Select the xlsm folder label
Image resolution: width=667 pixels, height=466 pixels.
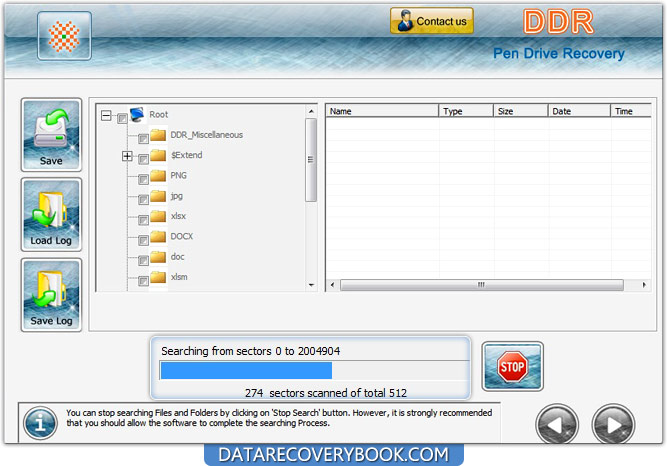coord(179,277)
